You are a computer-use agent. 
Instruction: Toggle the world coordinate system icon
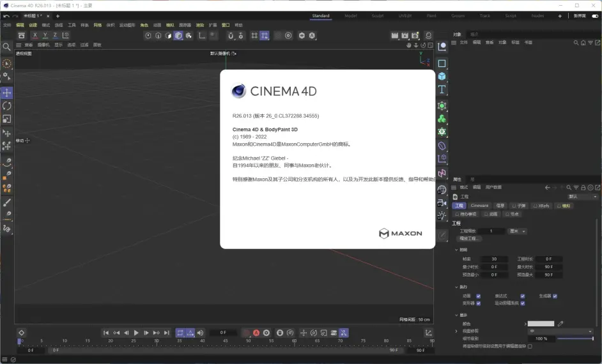[x=66, y=35]
